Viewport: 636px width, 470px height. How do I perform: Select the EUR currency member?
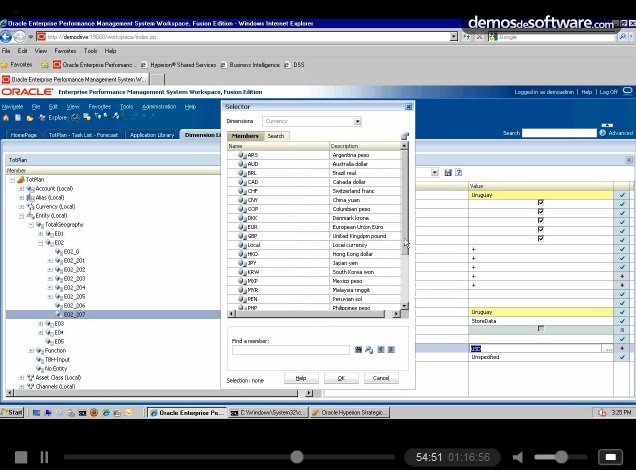(252, 227)
